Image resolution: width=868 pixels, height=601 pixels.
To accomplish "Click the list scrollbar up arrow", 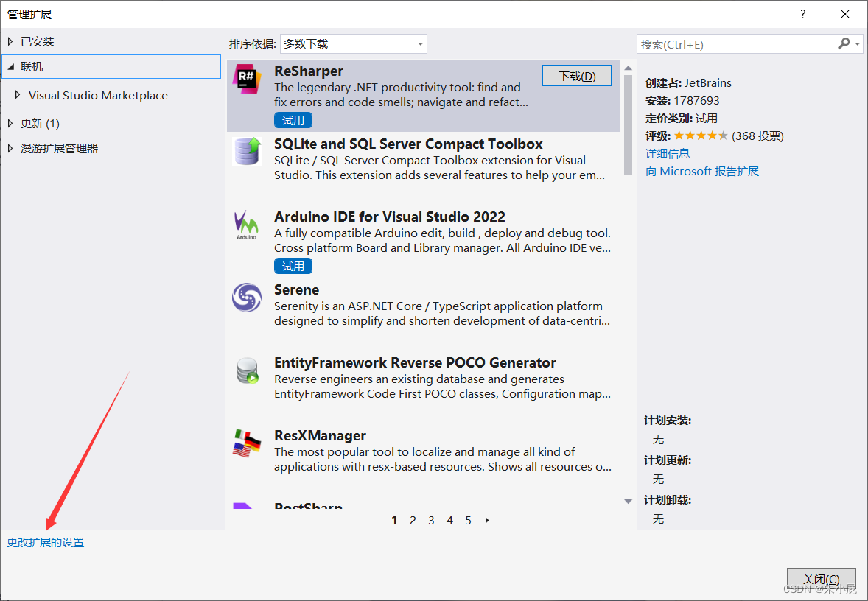I will (628, 68).
